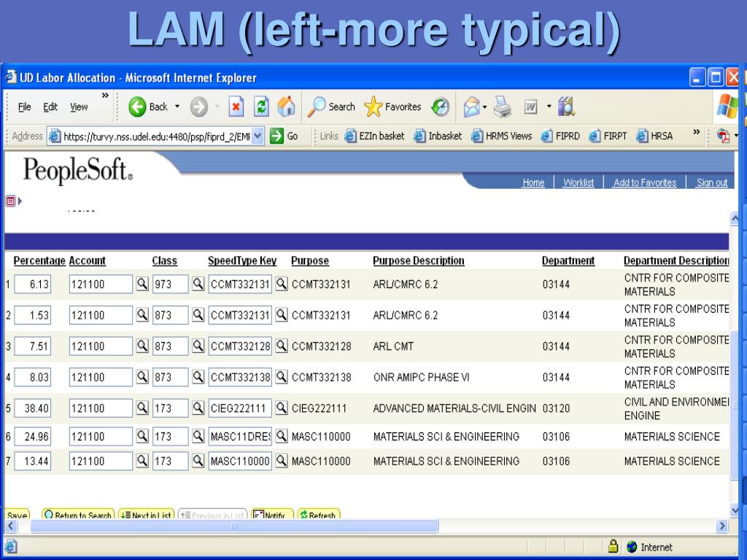Open the Edit menu

[50, 107]
